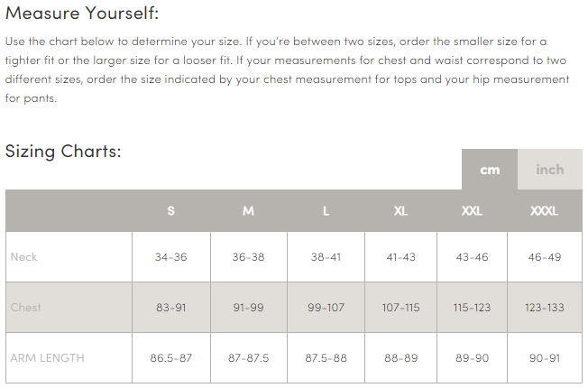
Task: Select the ARM LENGTH row label
Action: pyautogui.click(x=47, y=358)
